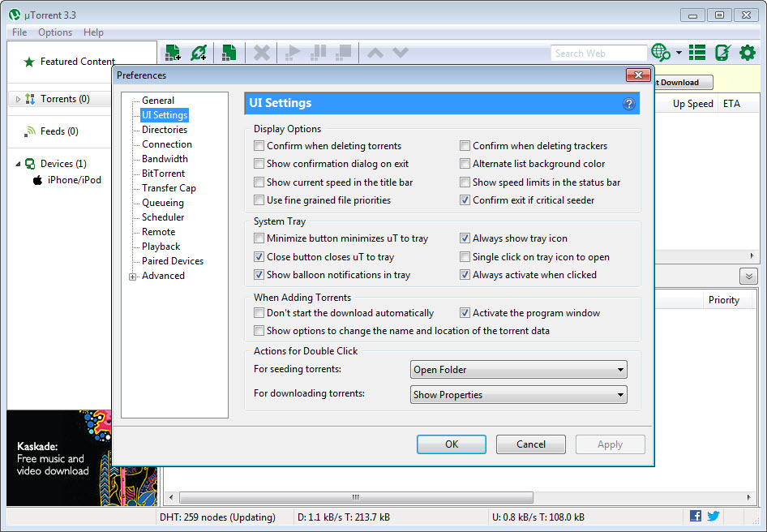Click the Cancel button

pyautogui.click(x=531, y=444)
